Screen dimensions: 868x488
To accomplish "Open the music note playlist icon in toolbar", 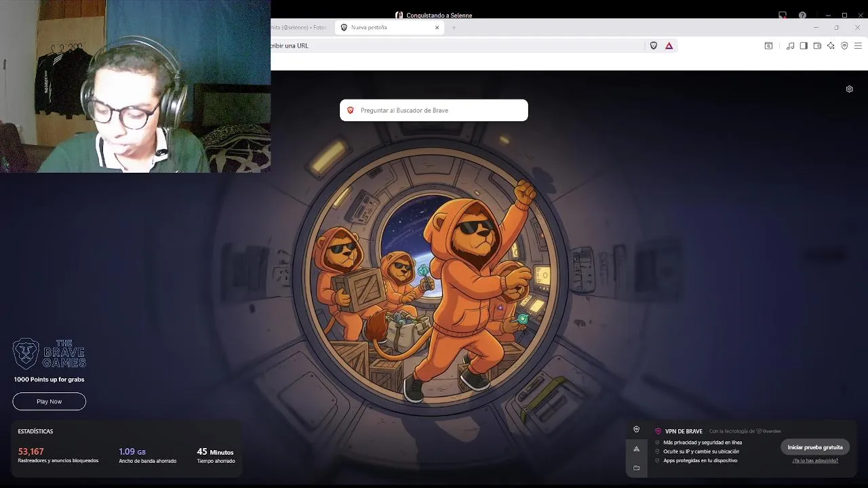I will click(x=790, y=45).
